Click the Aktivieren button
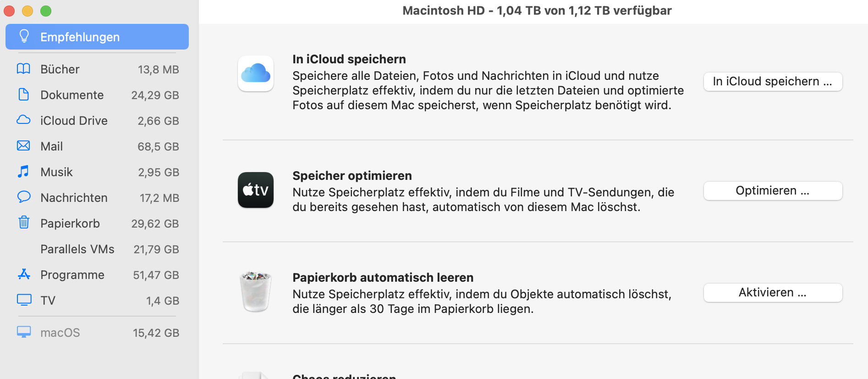 point(773,293)
